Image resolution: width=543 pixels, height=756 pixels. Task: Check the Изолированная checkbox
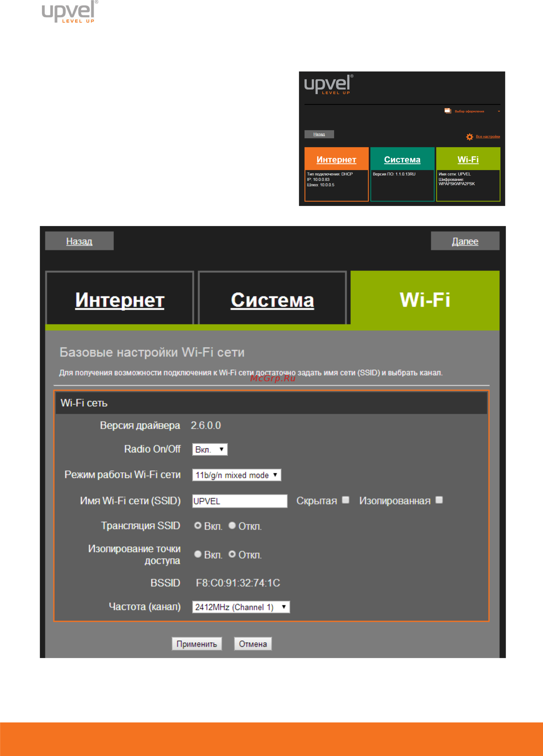click(439, 500)
